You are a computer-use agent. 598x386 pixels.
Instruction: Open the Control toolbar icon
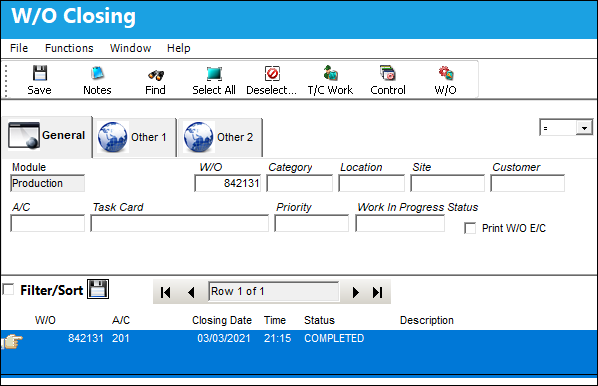(x=388, y=73)
